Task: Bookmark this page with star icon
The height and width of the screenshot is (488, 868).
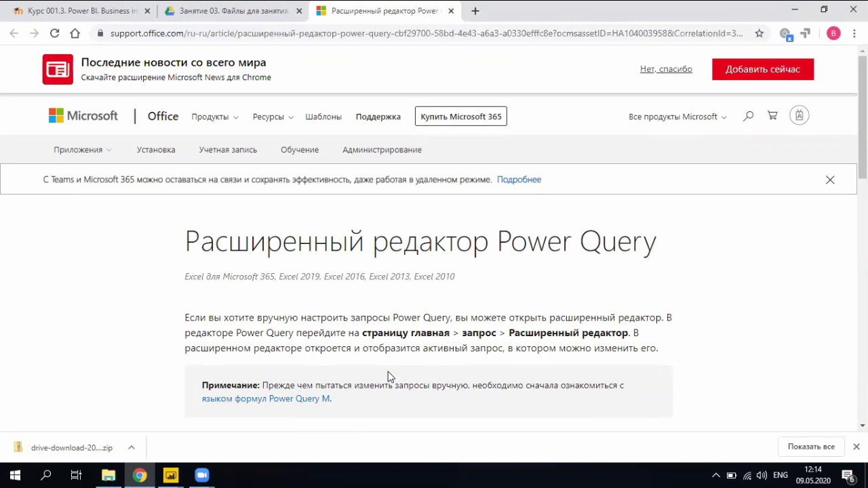Action: (759, 33)
